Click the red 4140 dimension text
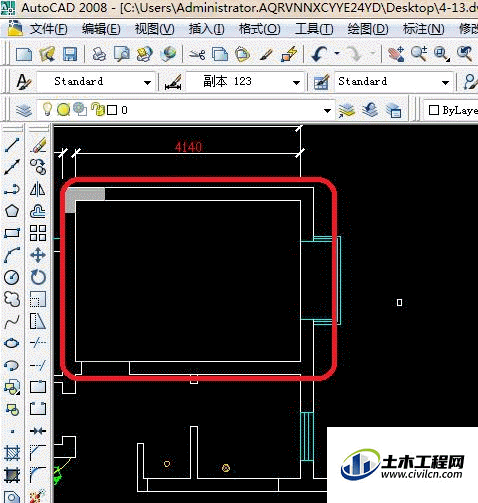Screen dimensions: 478x503 [189, 147]
